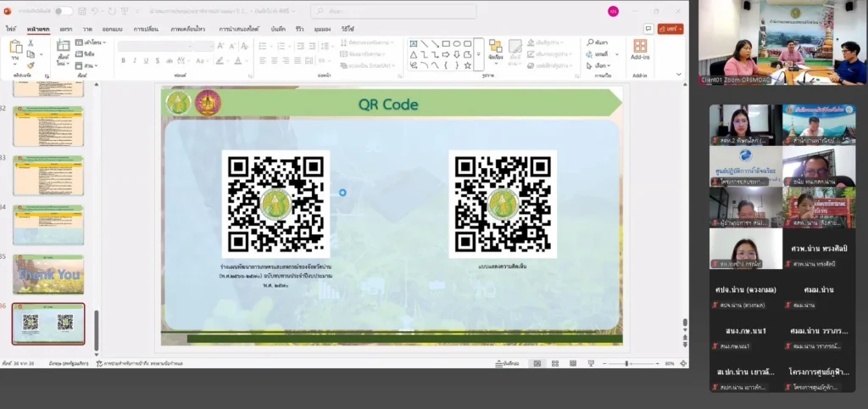Viewport: 868px width, 409px height.
Task: Toggle Notes pane in status bar
Action: tap(507, 363)
